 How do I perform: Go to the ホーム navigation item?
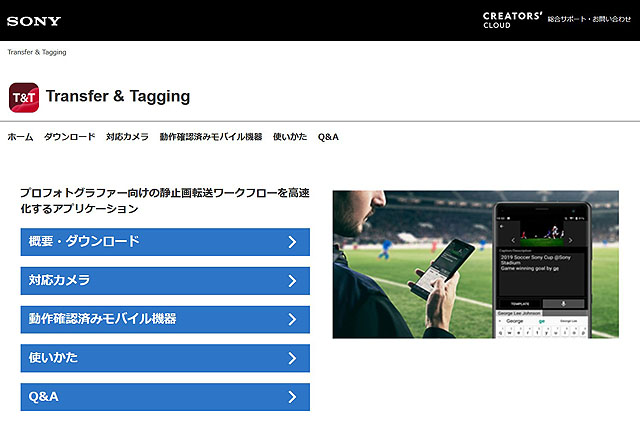coord(20,136)
